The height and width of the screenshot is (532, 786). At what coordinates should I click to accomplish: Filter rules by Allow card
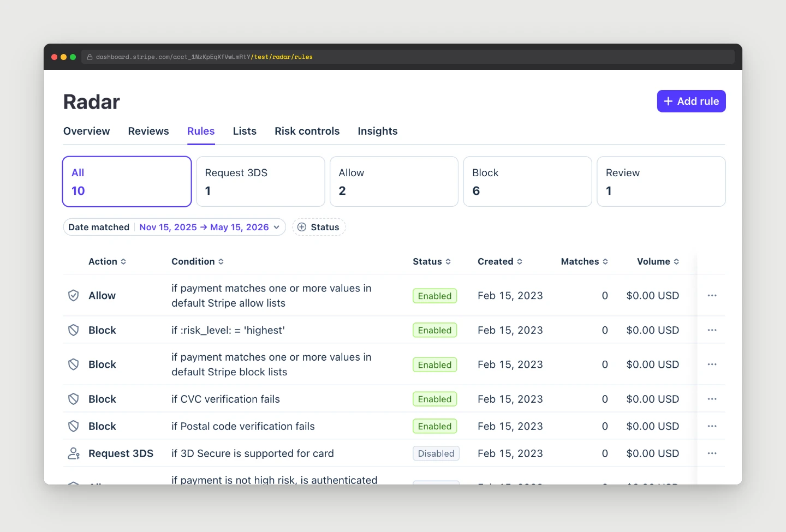point(394,182)
